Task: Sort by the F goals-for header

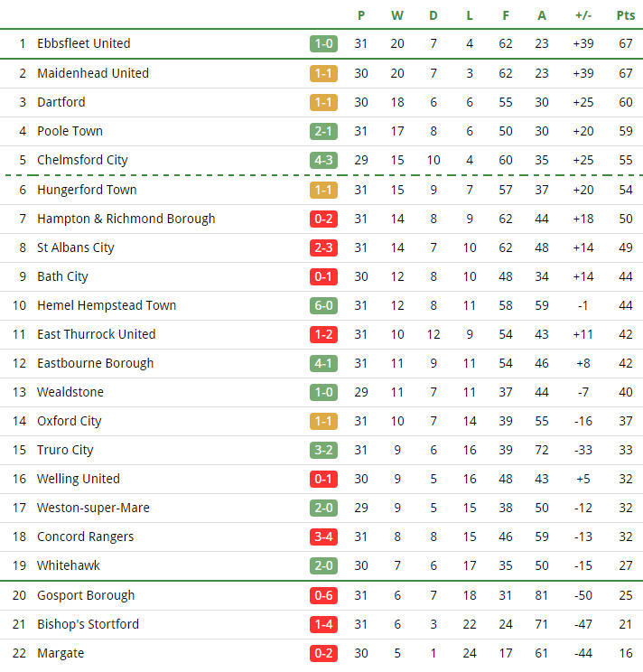Action: (x=506, y=16)
